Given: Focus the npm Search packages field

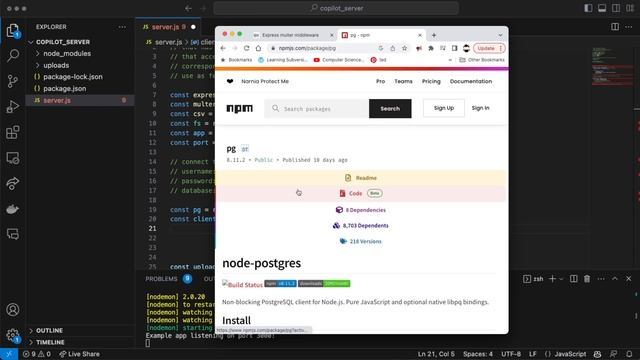Looking at the screenshot, I should coord(316,109).
